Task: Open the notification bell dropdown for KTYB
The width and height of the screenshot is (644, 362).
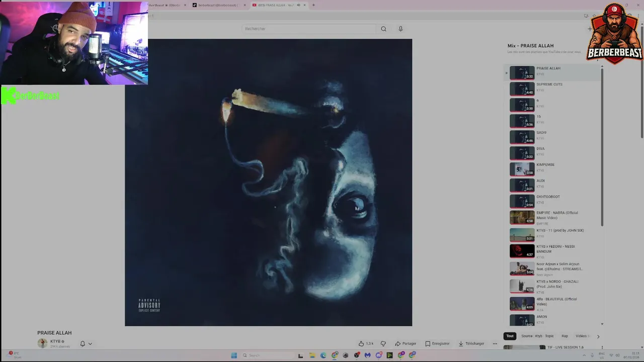Action: (86, 343)
